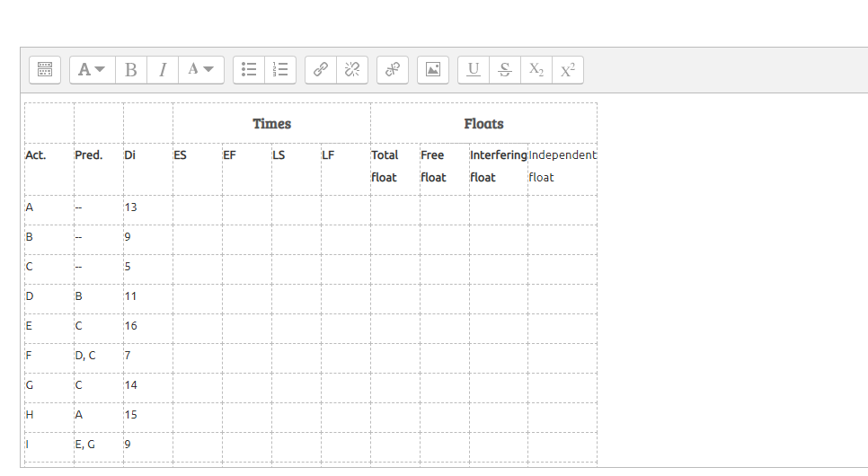Click the duration 14 cell
This screenshot has height=476, width=868.
pos(147,387)
